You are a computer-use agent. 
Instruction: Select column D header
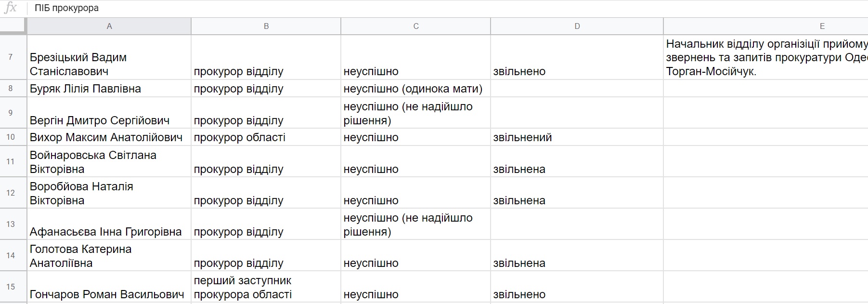(577, 26)
